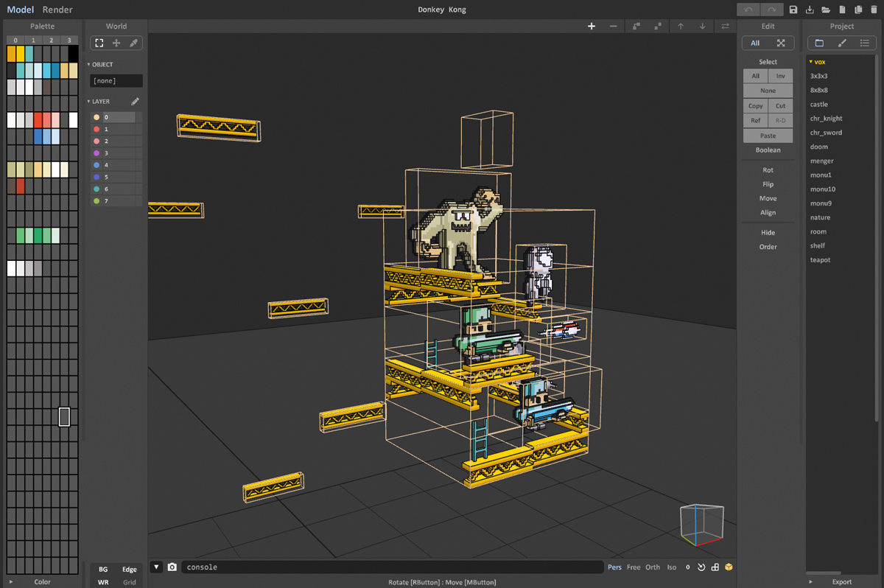Click the object name field showing [none]
Viewport: 884px width, 588px height.
click(116, 81)
